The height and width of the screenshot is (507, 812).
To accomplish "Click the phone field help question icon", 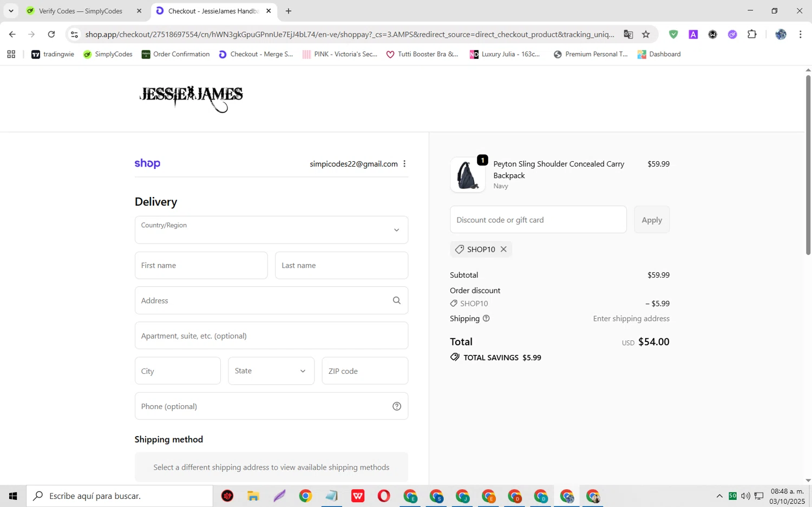I will point(397,406).
